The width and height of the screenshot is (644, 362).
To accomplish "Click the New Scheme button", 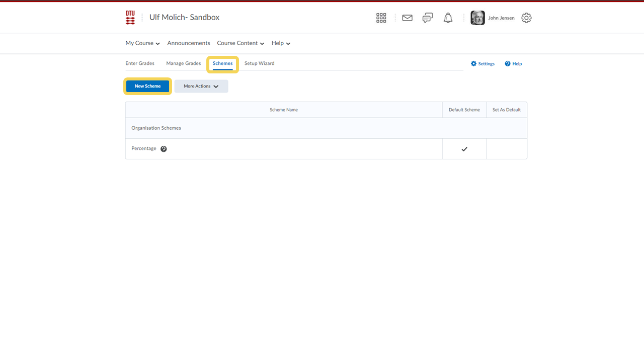I will (147, 86).
